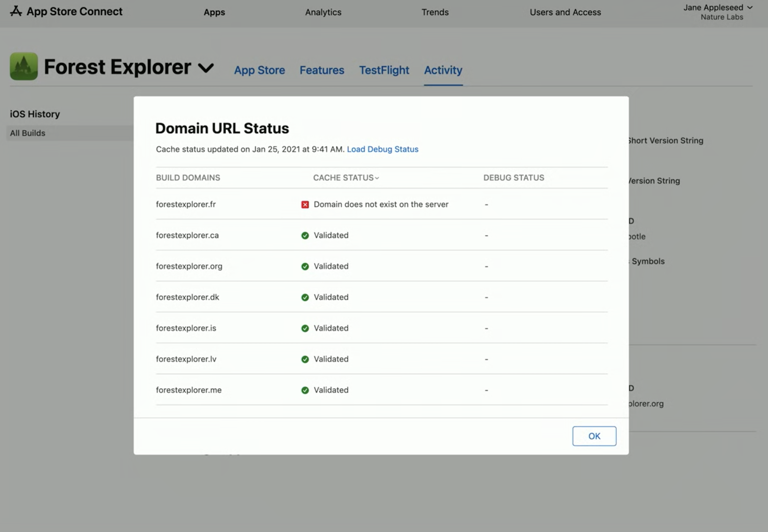This screenshot has width=768, height=532.
Task: Expand the Forest Explorer app switcher chevron
Action: (206, 68)
